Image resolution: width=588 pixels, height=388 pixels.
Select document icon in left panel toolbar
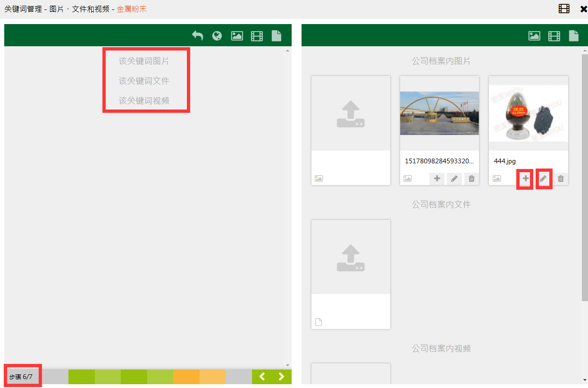tap(277, 36)
